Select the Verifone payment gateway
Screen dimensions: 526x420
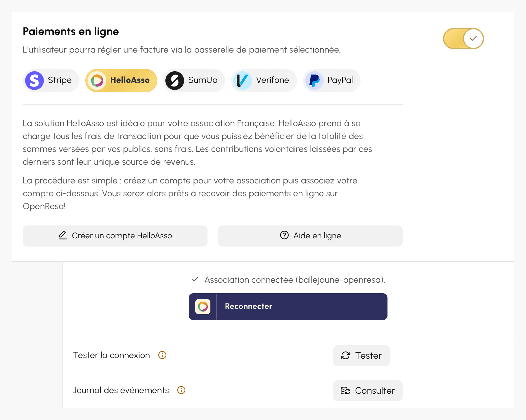(264, 80)
